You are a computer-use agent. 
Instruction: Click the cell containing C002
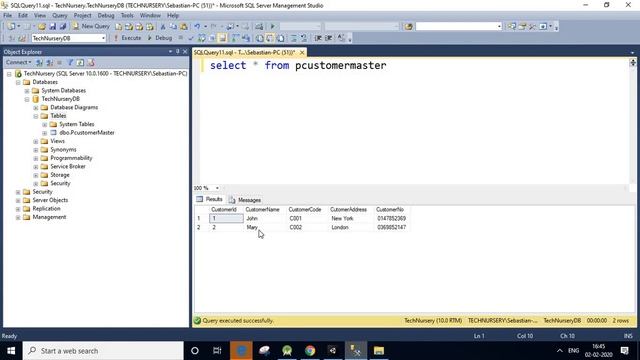pyautogui.click(x=307, y=227)
